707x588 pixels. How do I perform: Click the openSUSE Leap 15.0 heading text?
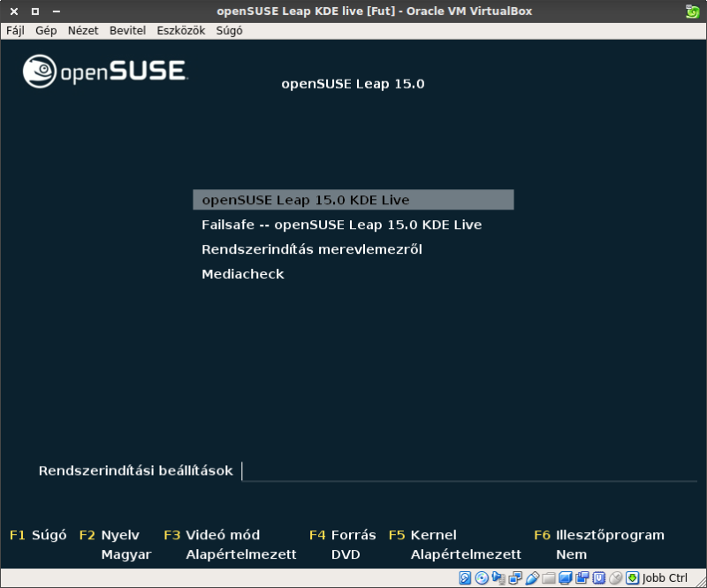click(353, 84)
